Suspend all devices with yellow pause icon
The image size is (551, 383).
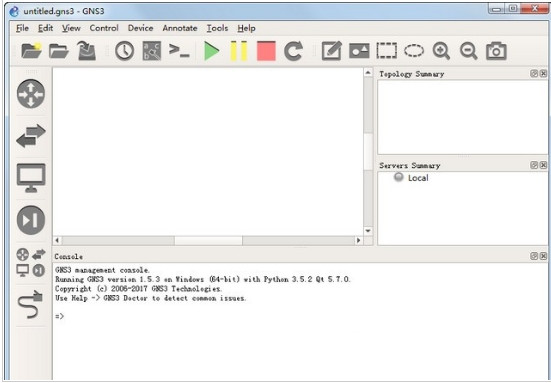point(239,51)
